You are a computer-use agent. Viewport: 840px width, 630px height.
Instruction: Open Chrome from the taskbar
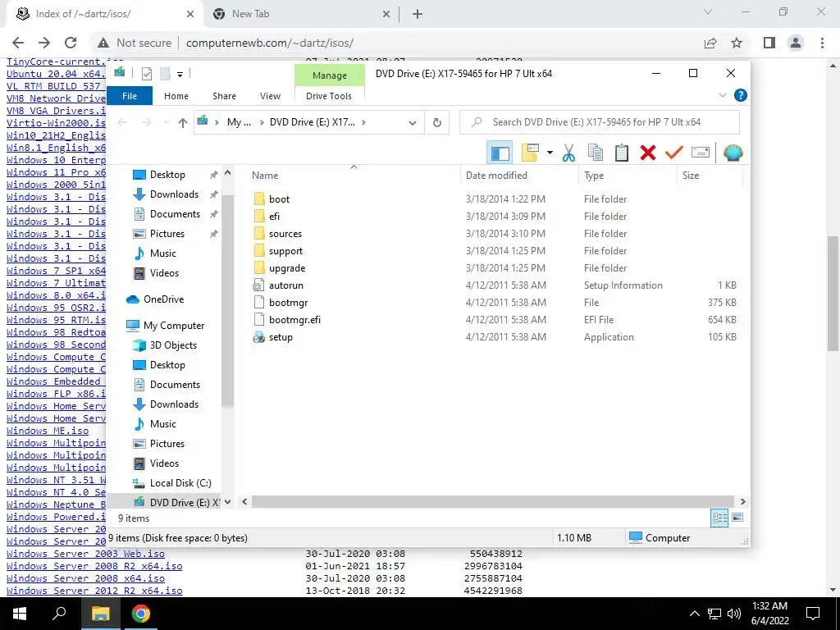tap(141, 614)
